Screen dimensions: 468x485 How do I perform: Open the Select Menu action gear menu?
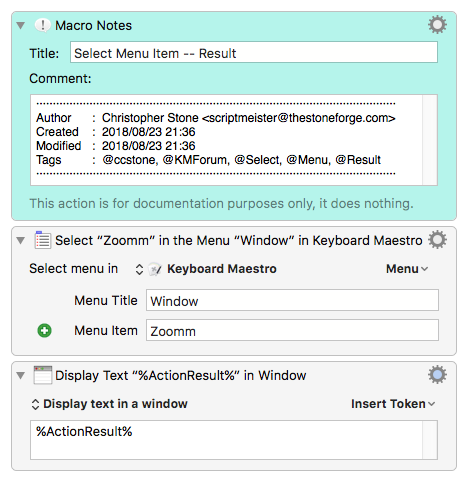[437, 240]
